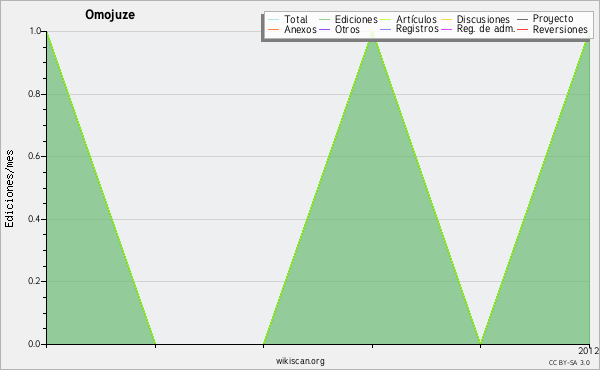Select the Artículos legend label
This screenshot has width=600, height=370.
[416, 19]
